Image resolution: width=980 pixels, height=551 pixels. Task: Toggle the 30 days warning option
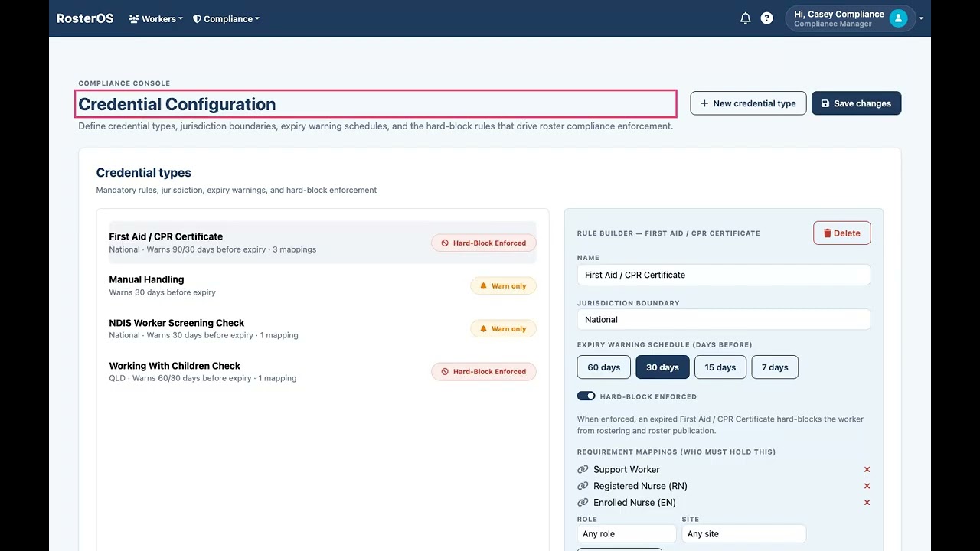662,367
